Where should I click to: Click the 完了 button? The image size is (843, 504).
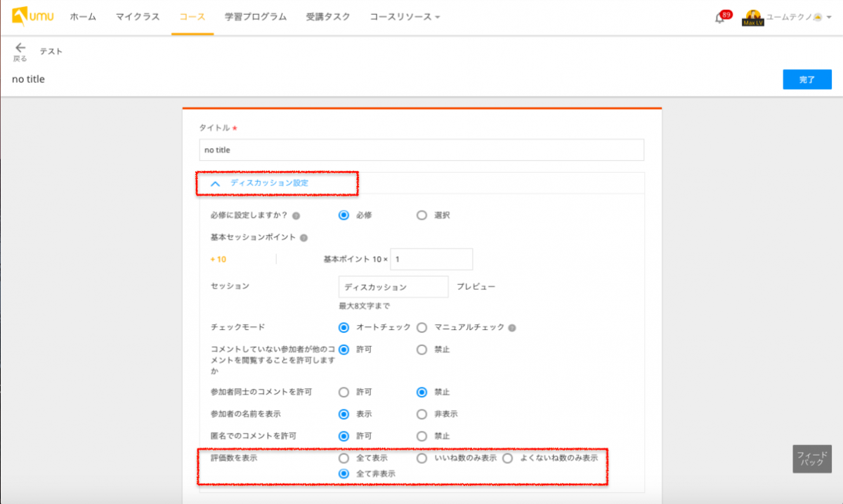click(x=806, y=79)
